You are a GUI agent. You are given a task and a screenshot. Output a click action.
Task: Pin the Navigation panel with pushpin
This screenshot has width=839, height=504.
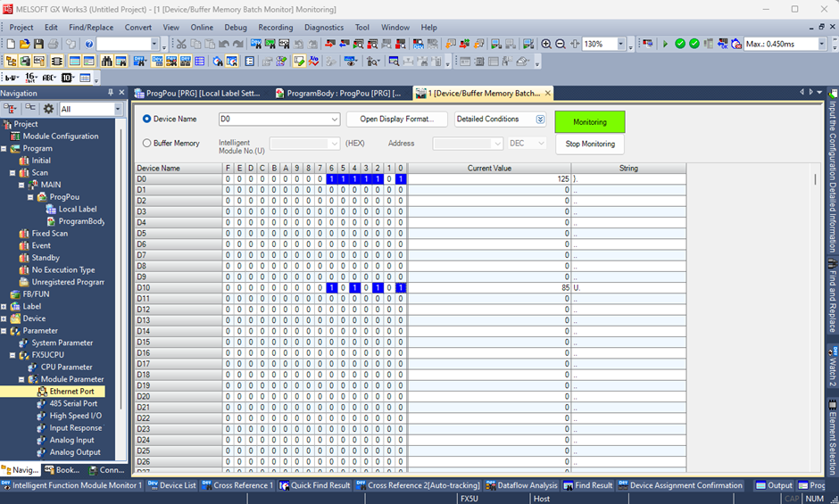point(111,93)
